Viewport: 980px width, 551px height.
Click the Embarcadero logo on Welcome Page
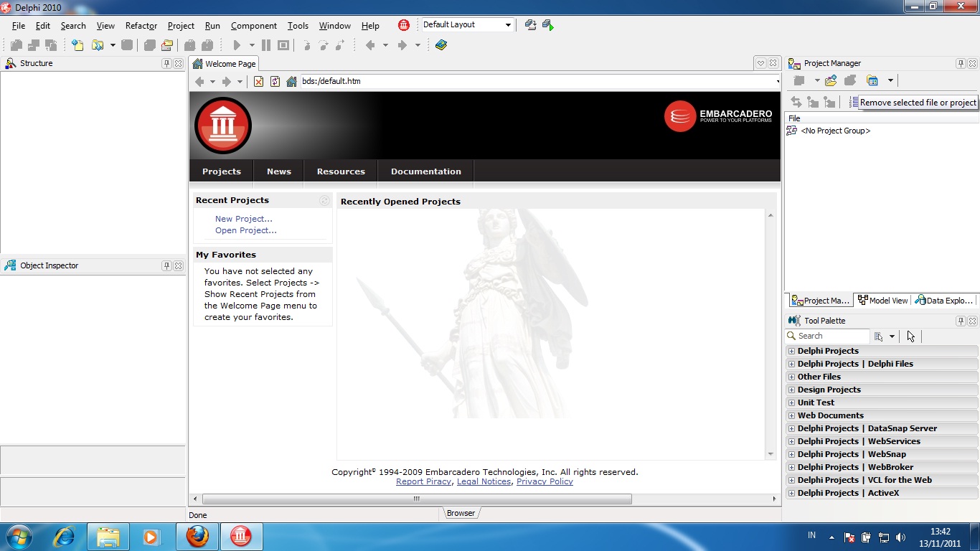click(x=718, y=116)
